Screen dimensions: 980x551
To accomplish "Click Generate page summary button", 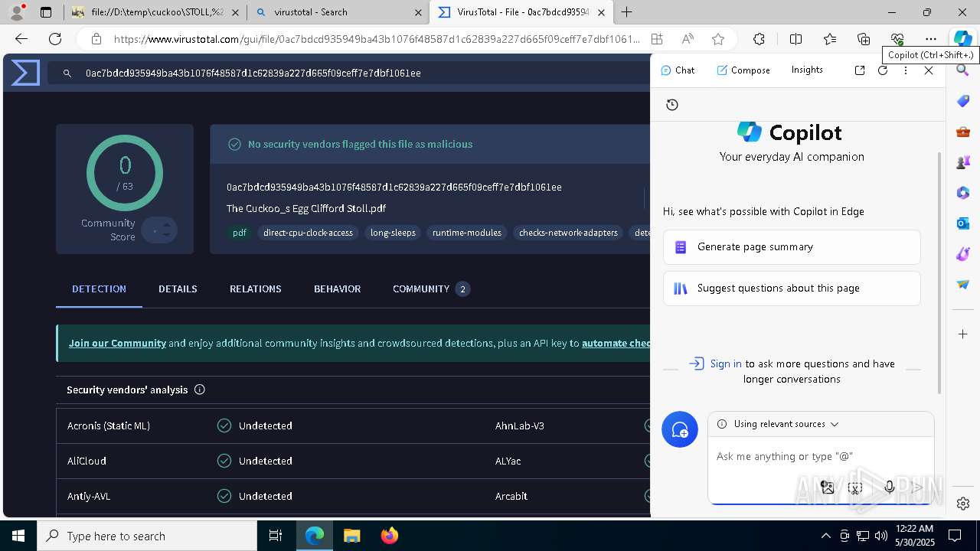I will tap(792, 247).
